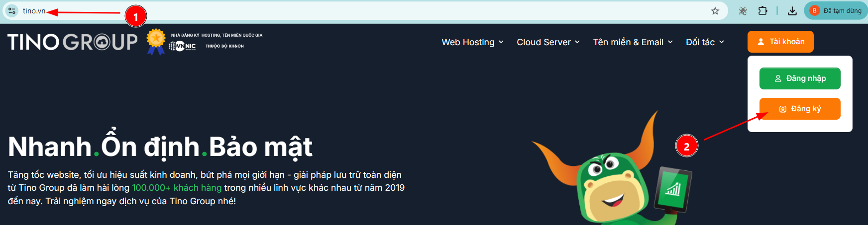The height and width of the screenshot is (225, 868).
Task: Open the bug-shaped extension icon
Action: coord(743,11)
